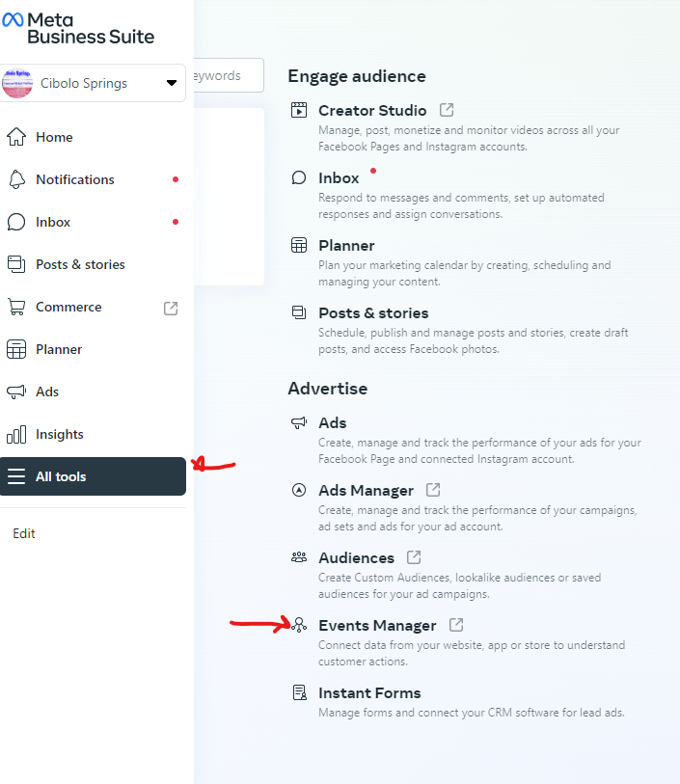This screenshot has height=784, width=680.
Task: Go to Home in sidebar
Action: point(54,137)
